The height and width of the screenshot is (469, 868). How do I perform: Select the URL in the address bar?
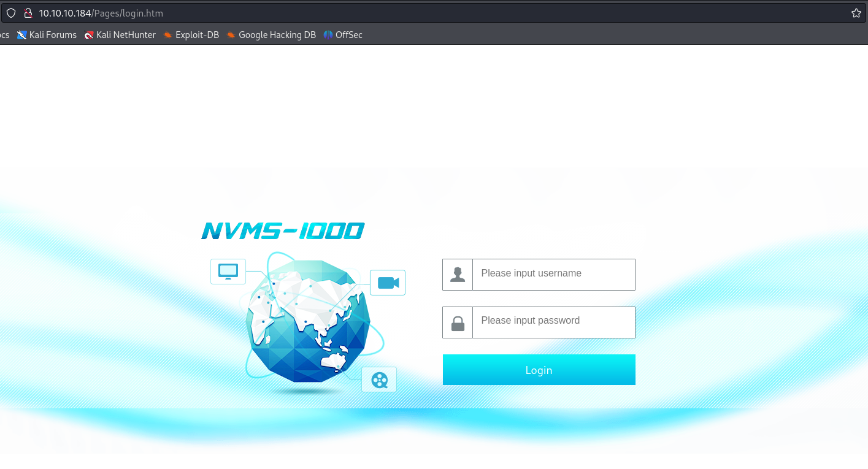coord(101,13)
